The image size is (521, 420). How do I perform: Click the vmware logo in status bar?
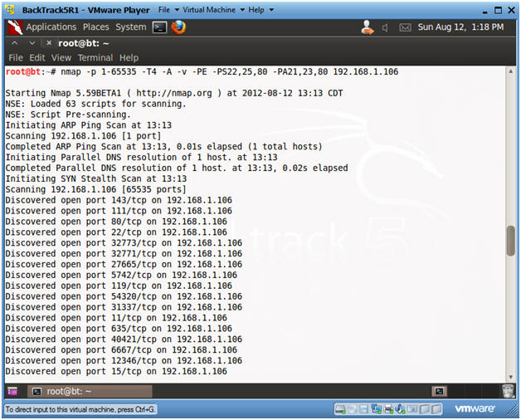pos(475,408)
